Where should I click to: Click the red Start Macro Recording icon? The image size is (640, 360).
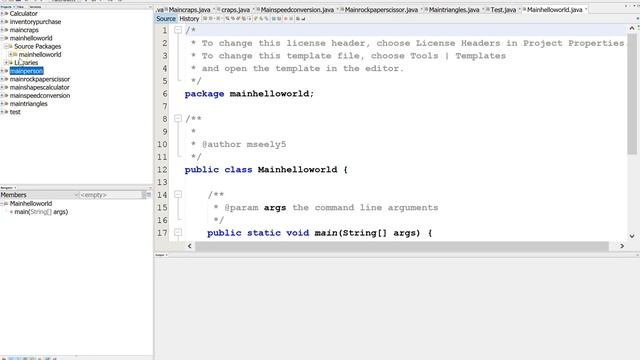[x=285, y=18]
